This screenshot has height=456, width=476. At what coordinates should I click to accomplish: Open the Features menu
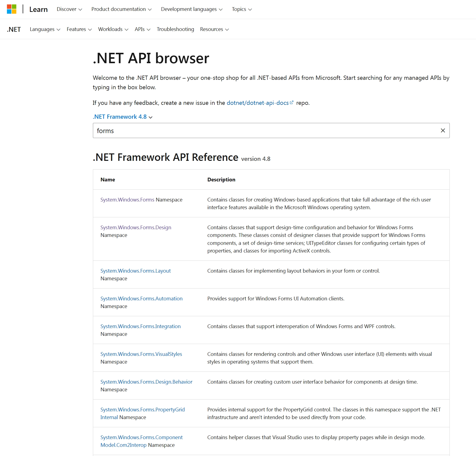(79, 29)
